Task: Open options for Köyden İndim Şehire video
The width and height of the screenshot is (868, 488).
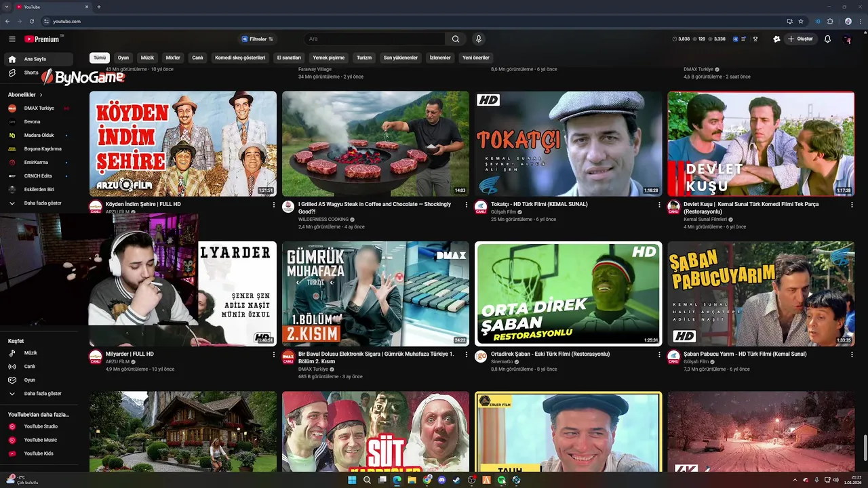Action: (274, 205)
